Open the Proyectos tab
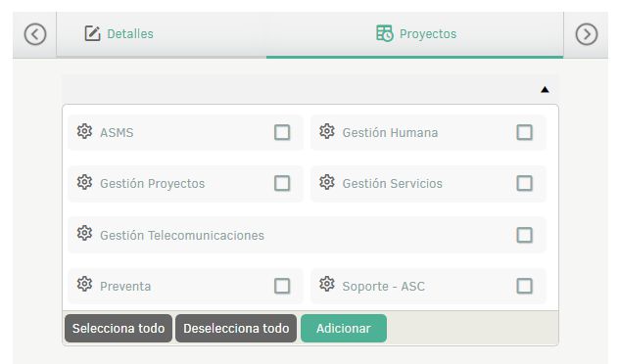The width and height of the screenshot is (619, 364). coord(415,34)
